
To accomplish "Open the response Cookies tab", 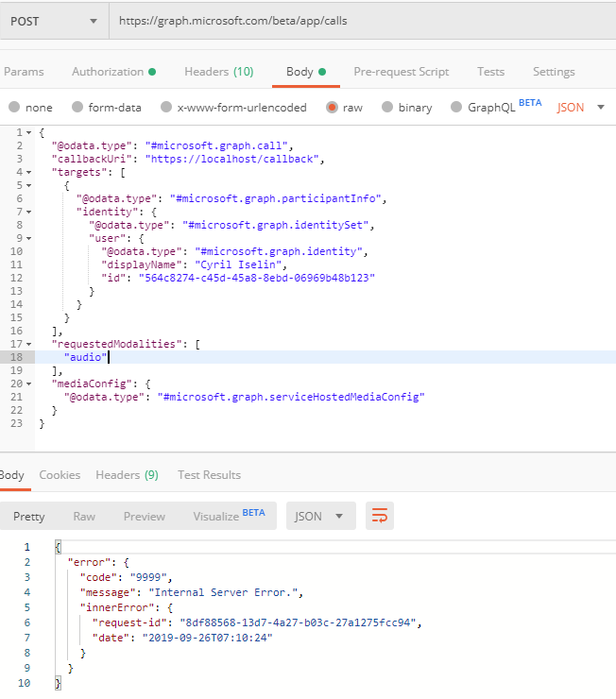I will (x=60, y=475).
